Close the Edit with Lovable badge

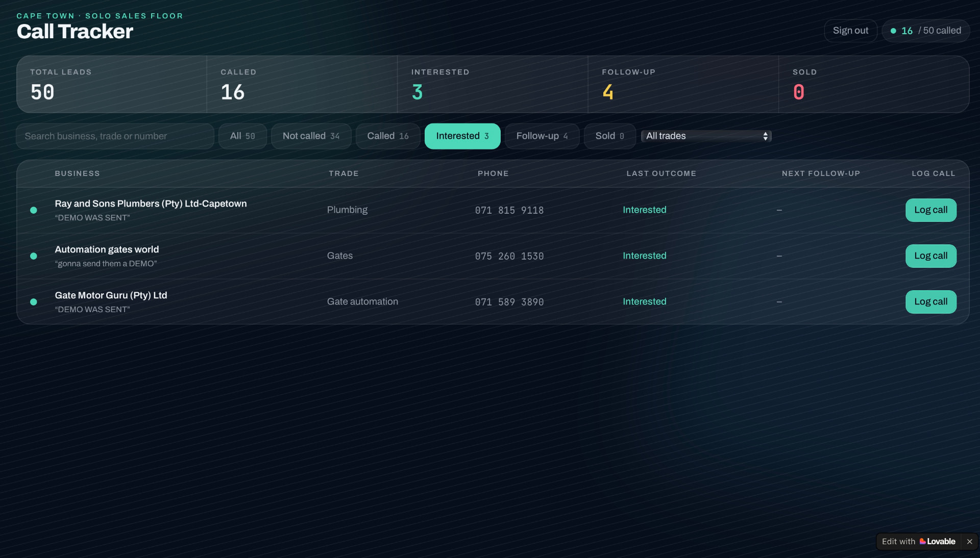(969, 541)
